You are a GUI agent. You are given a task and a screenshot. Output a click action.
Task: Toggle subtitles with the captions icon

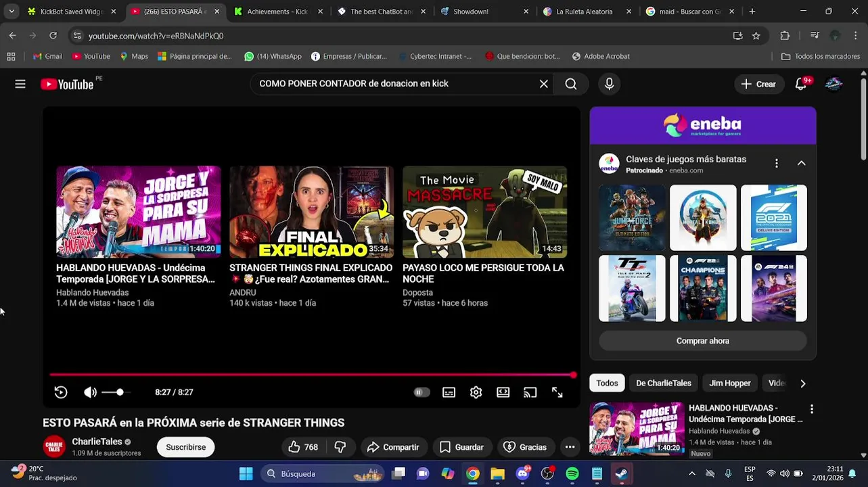449,392
